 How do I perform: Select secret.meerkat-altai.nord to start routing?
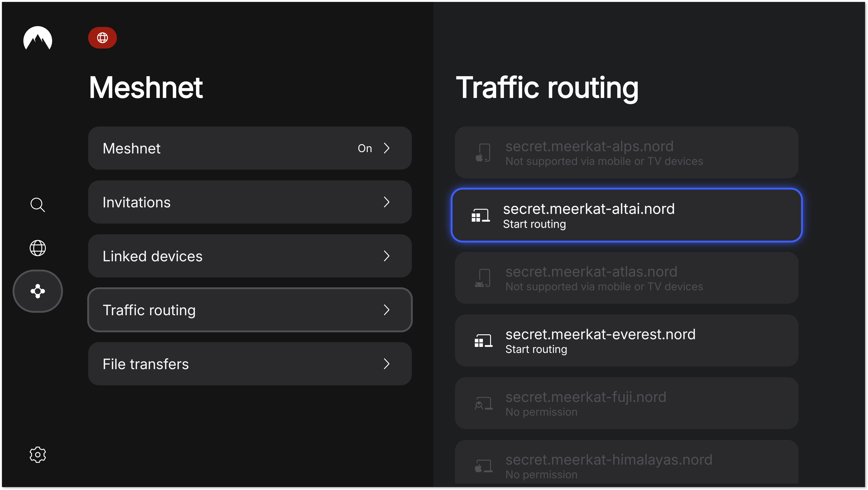tap(627, 215)
